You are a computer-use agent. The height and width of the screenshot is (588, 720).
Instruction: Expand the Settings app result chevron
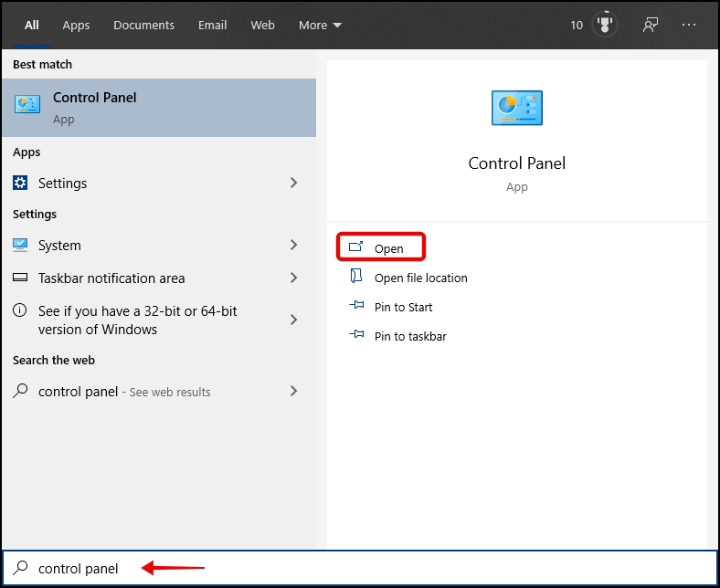pyautogui.click(x=294, y=183)
